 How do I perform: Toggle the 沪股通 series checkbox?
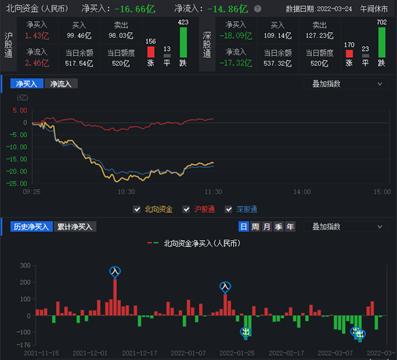(x=186, y=209)
